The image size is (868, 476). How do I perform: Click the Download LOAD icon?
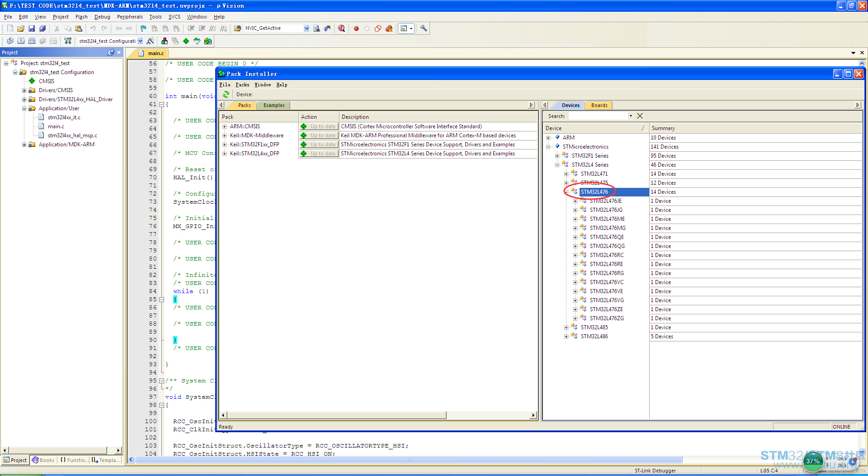pyautogui.click(x=68, y=41)
